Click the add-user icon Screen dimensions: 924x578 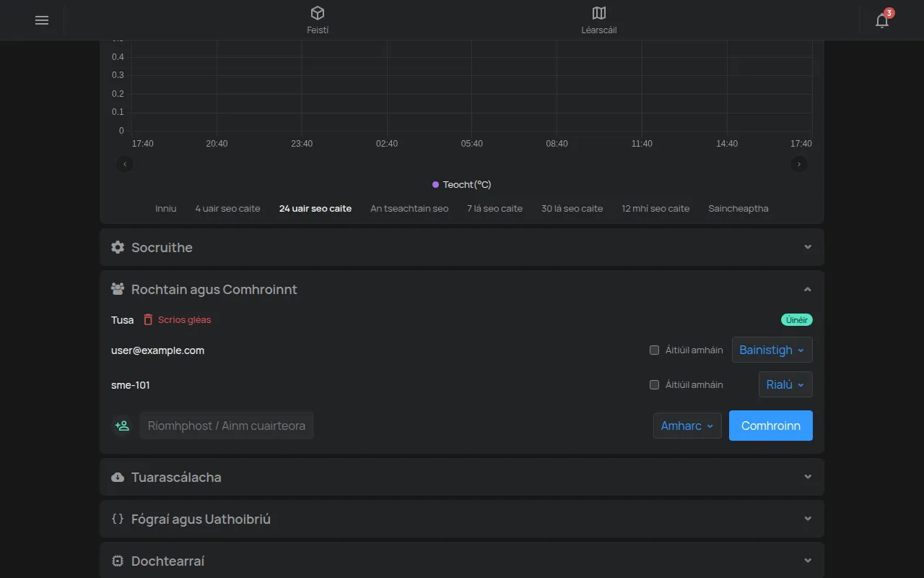pyautogui.click(x=123, y=426)
